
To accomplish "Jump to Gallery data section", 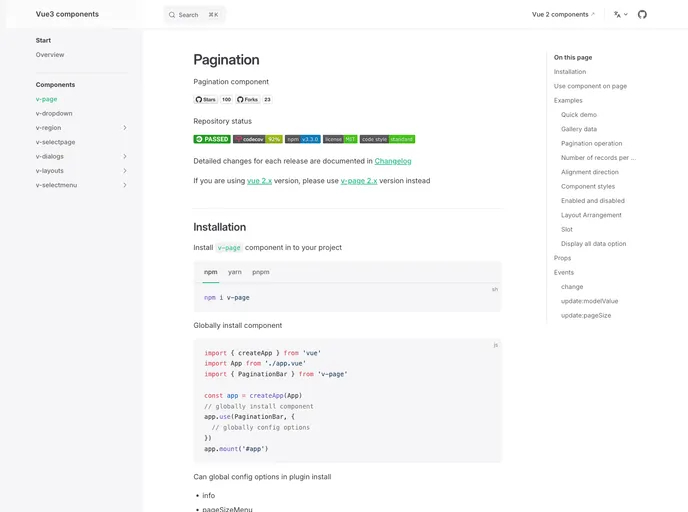I will (579, 129).
